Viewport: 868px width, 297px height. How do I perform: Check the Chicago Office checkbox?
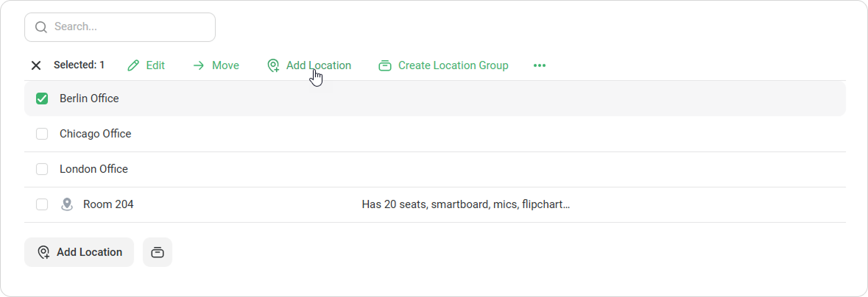(x=42, y=134)
